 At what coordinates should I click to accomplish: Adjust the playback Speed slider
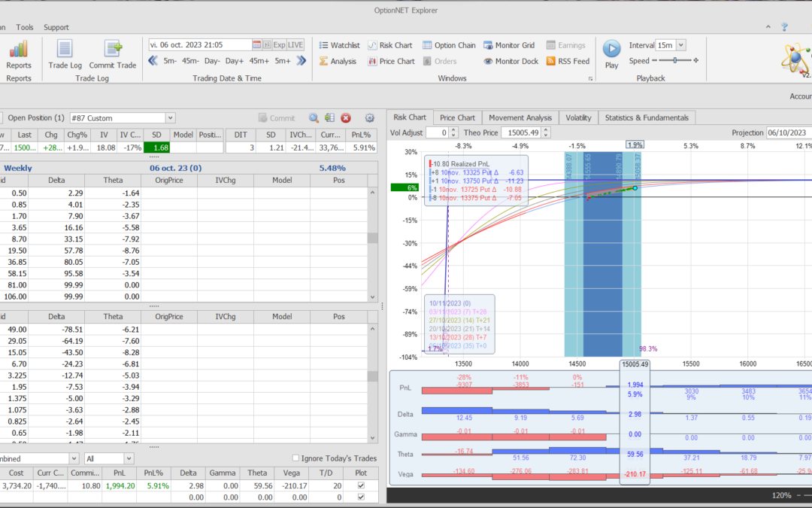point(675,61)
